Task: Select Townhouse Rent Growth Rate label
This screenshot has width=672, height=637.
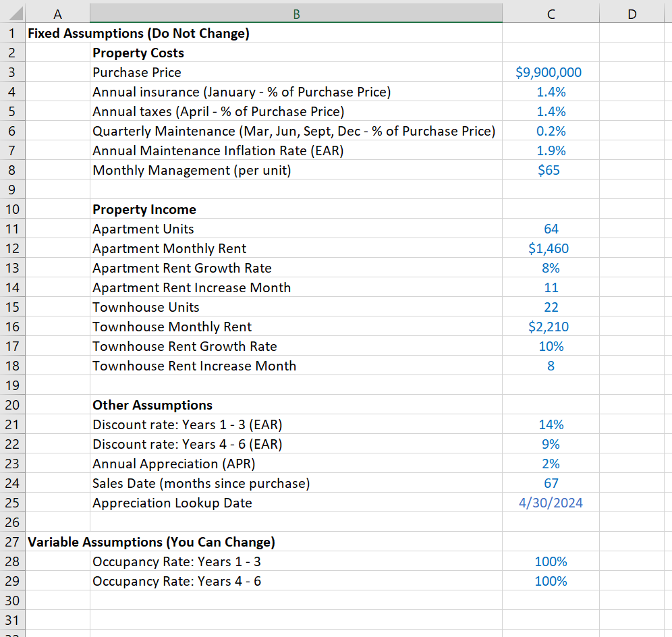Action: (296, 346)
